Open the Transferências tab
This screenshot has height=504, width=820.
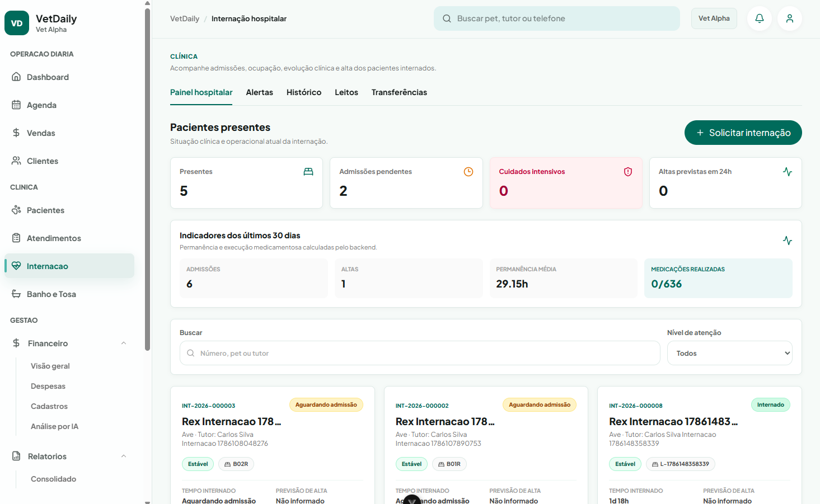pyautogui.click(x=399, y=92)
